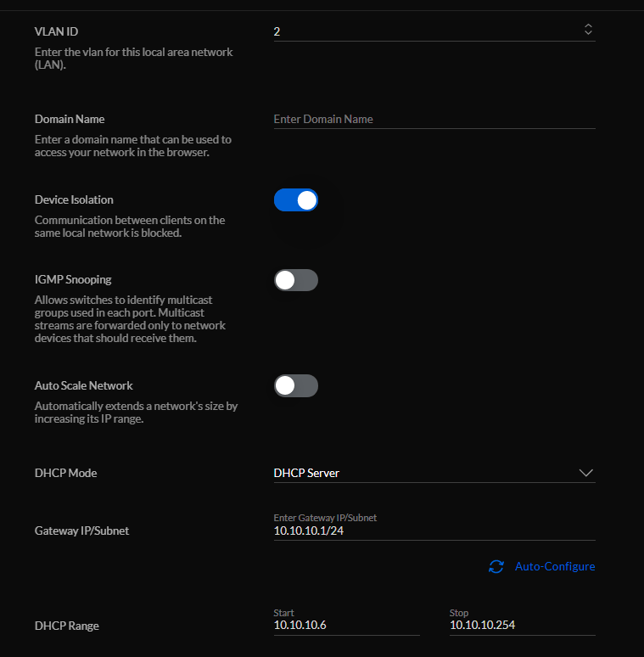Viewport: 644px width, 657px height.
Task: Enable IGMP Snooping switch
Action: [x=295, y=280]
